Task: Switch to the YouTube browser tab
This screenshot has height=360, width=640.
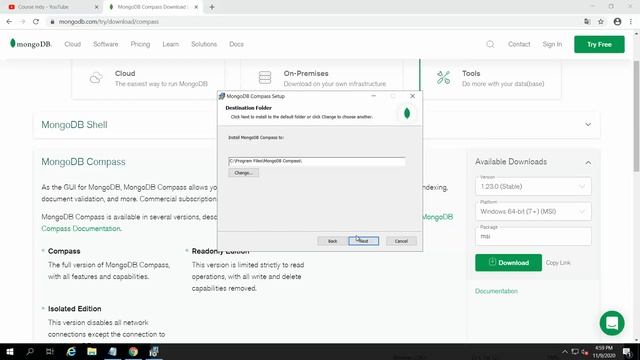Action: [51, 7]
